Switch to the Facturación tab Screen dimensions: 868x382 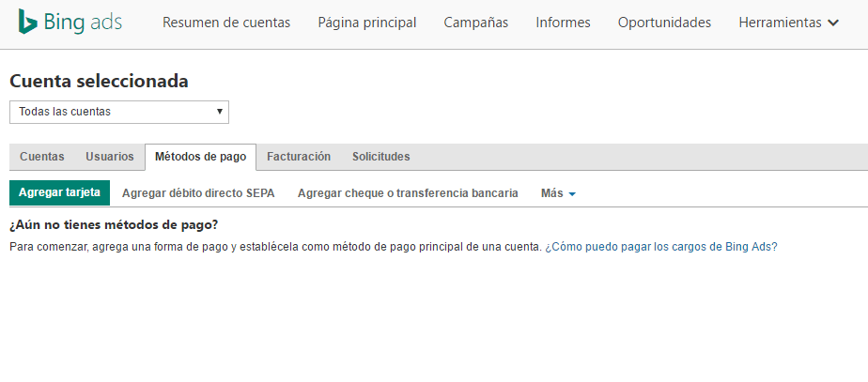click(299, 157)
